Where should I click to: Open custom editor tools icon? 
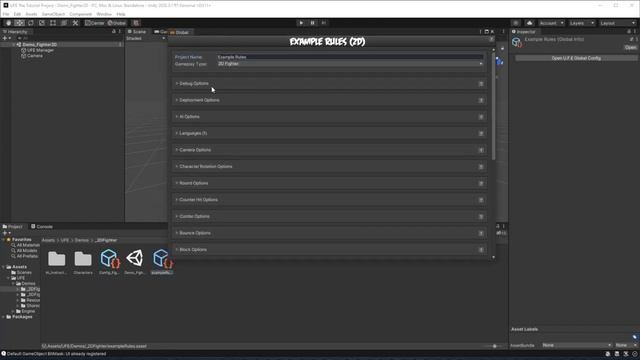[x=76, y=23]
